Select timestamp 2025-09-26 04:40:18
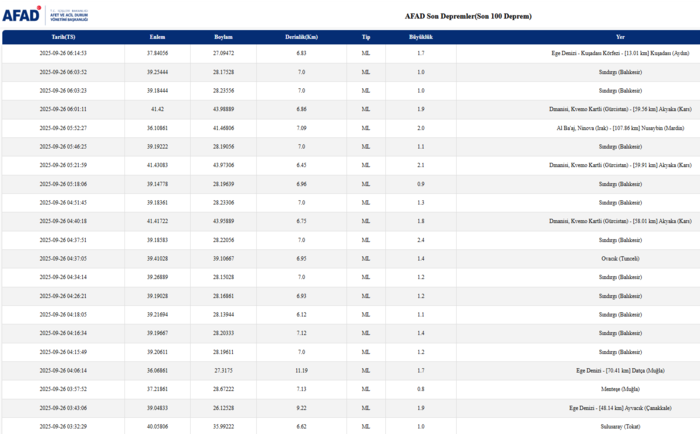The height and width of the screenshot is (434, 700). coord(63,221)
